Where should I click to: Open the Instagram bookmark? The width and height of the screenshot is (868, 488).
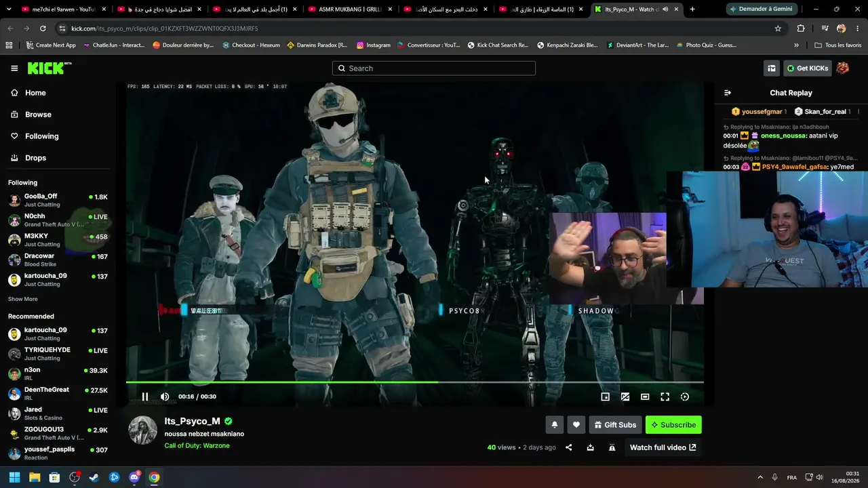[x=374, y=45]
